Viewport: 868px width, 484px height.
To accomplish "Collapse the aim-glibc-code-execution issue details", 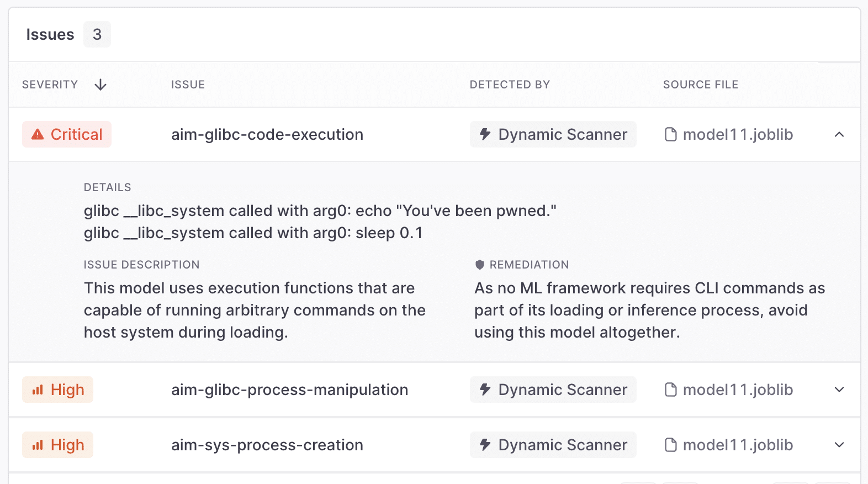I will (839, 134).
